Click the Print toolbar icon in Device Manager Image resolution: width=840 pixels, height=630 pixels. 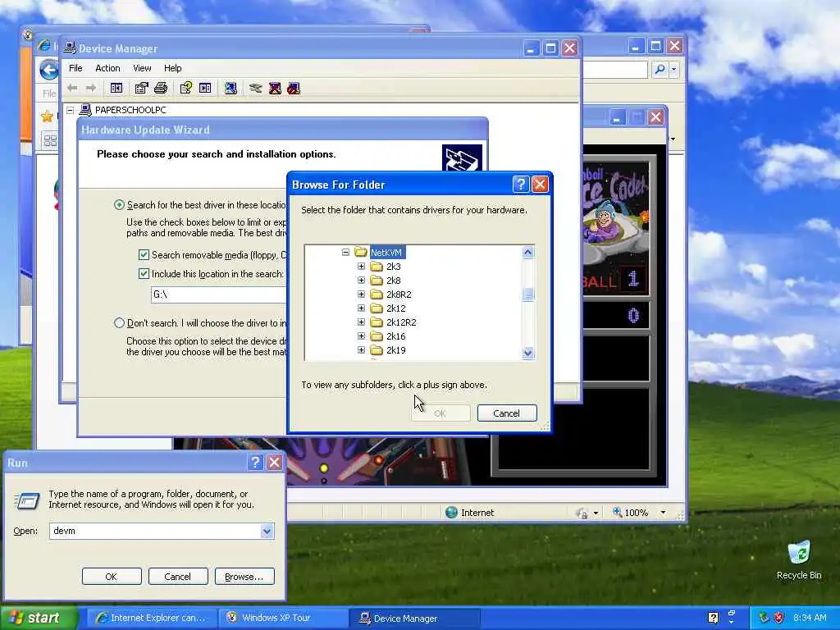[161, 89]
